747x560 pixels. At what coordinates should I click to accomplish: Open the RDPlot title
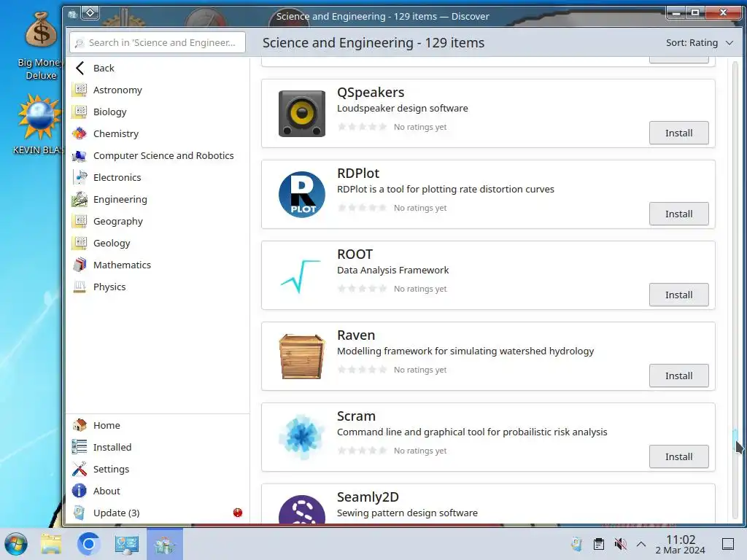pos(358,174)
